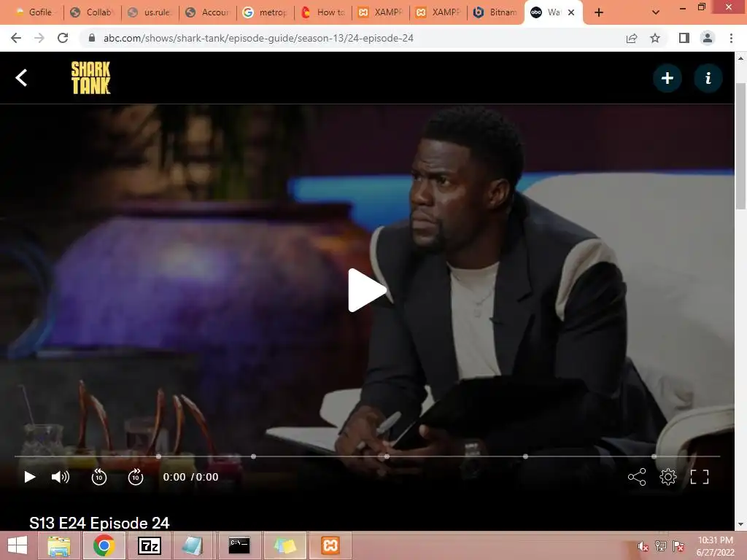Jump to third ad break marker

[387, 456]
